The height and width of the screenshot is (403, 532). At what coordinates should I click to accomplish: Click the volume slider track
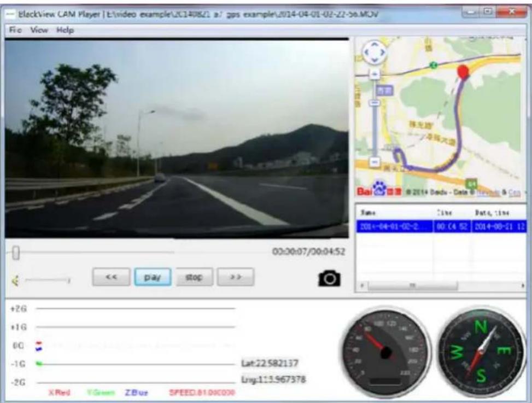tap(48, 280)
